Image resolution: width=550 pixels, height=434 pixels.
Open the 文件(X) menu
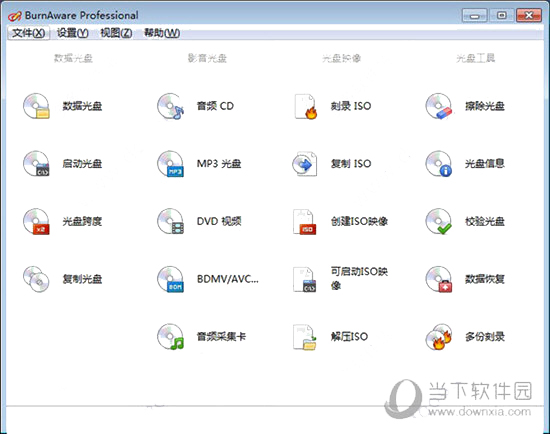(x=28, y=33)
